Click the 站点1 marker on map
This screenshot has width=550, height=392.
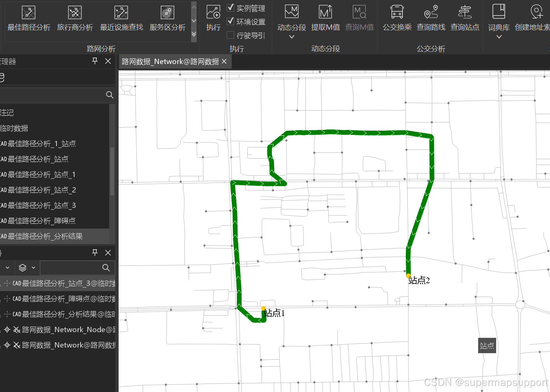click(264, 308)
